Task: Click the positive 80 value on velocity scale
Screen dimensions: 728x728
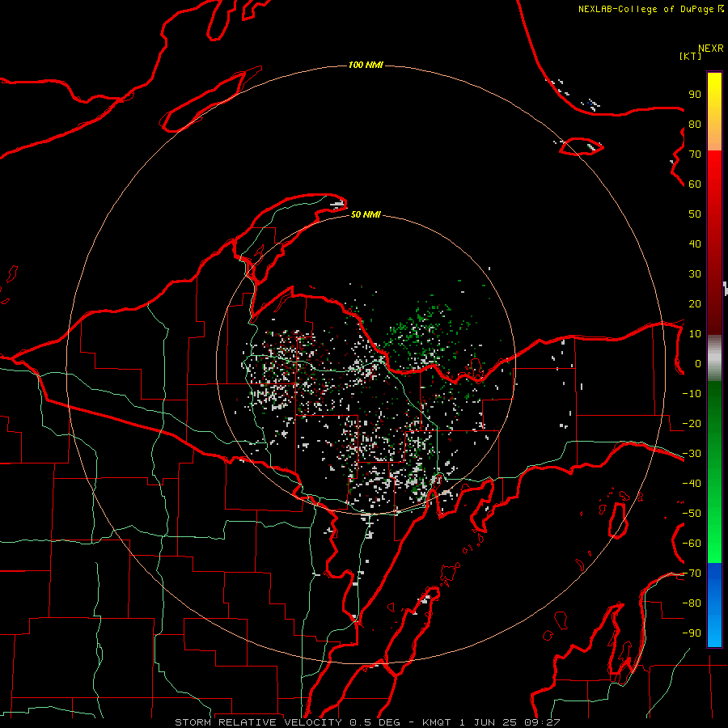Action: coord(695,124)
